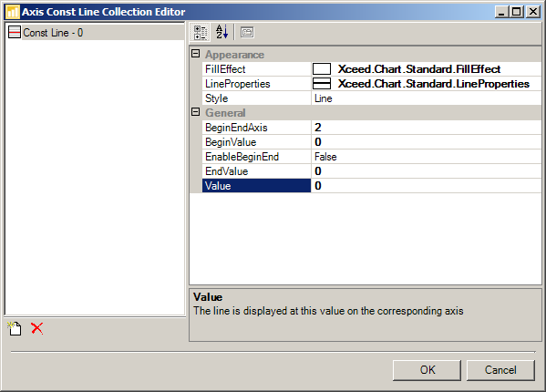Image resolution: width=546 pixels, height=392 pixels.
Task: Delete selected const line with red X
Action: (36, 328)
